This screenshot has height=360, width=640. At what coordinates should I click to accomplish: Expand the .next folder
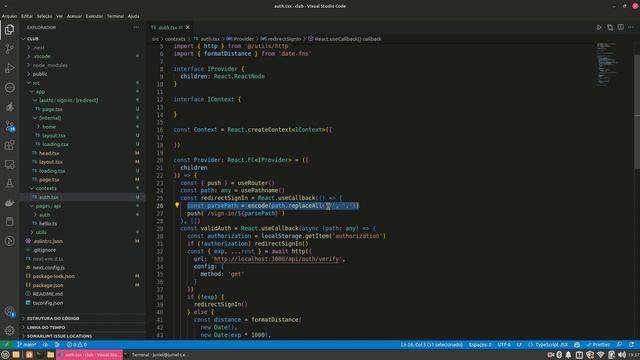pos(39,47)
